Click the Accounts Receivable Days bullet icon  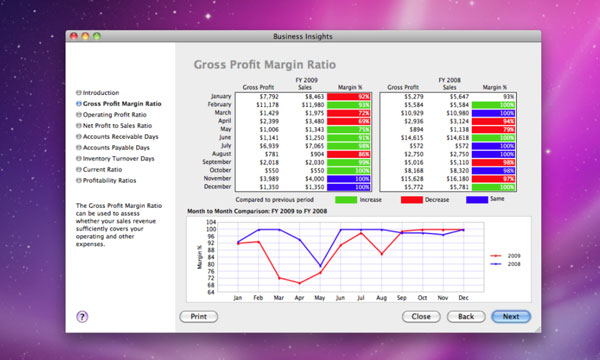tap(78, 137)
